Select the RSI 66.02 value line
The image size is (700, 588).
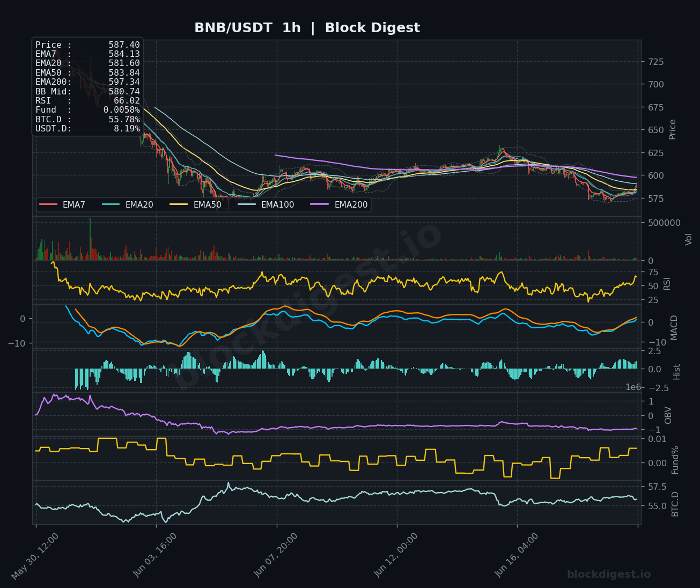tap(87, 101)
